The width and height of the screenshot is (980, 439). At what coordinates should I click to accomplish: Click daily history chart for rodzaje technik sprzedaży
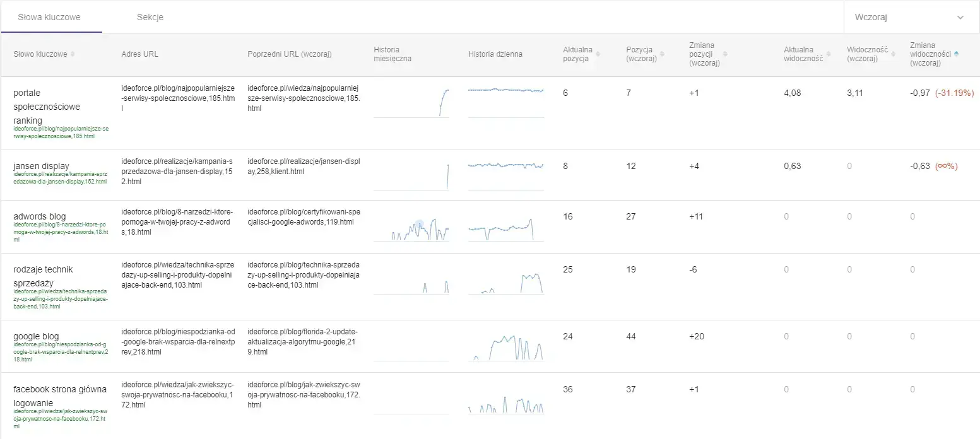coord(505,283)
